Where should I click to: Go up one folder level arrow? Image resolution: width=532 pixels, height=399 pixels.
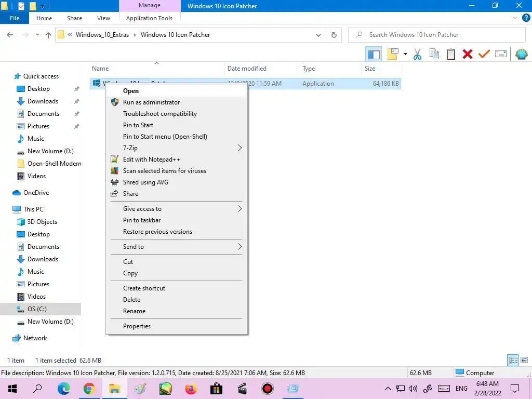pyautogui.click(x=48, y=35)
